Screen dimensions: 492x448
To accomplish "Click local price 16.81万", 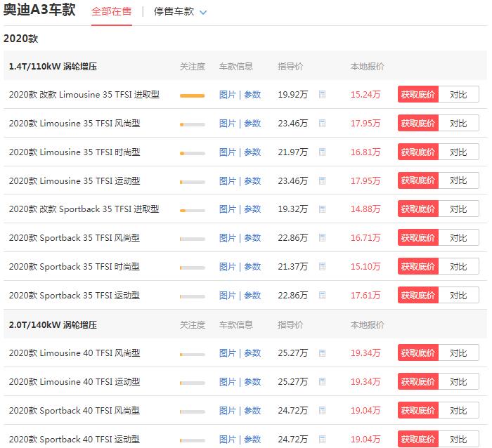I will (x=365, y=152).
